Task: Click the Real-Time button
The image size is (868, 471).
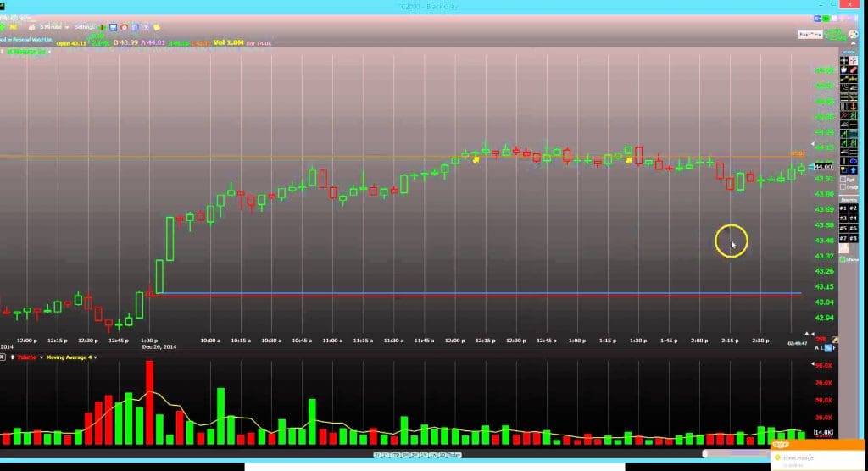Action: click(810, 35)
